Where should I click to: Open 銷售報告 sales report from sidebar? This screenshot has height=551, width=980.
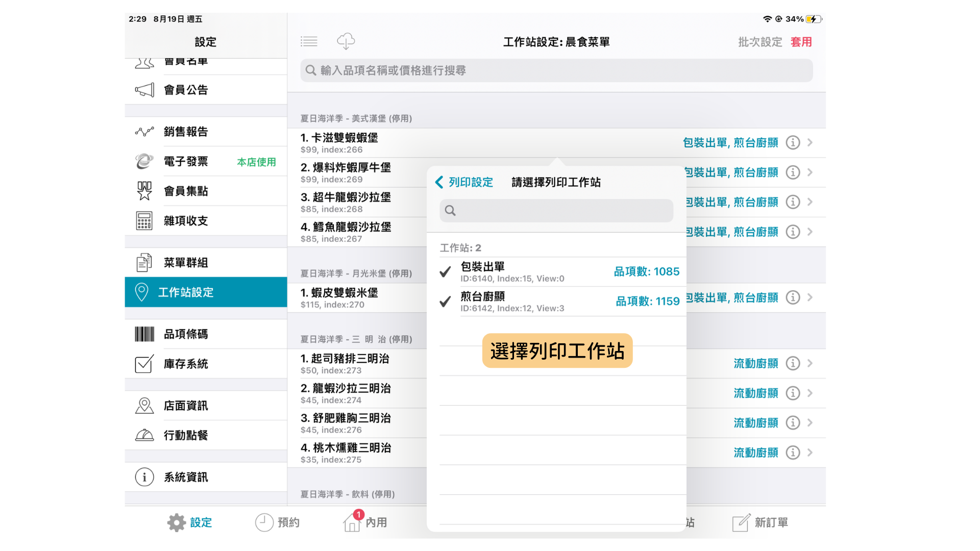(206, 132)
